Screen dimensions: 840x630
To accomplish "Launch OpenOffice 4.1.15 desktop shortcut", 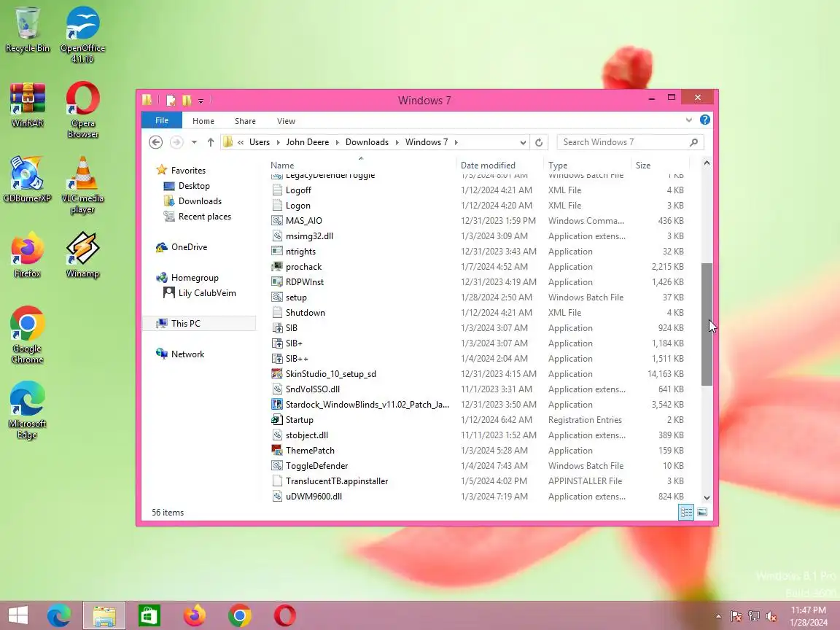I will click(82, 35).
